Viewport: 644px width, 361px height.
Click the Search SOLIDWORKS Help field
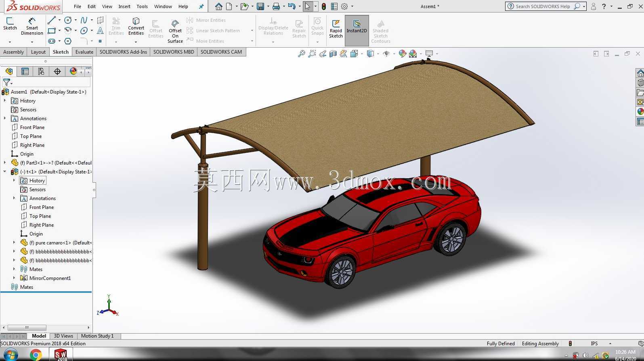click(x=543, y=6)
